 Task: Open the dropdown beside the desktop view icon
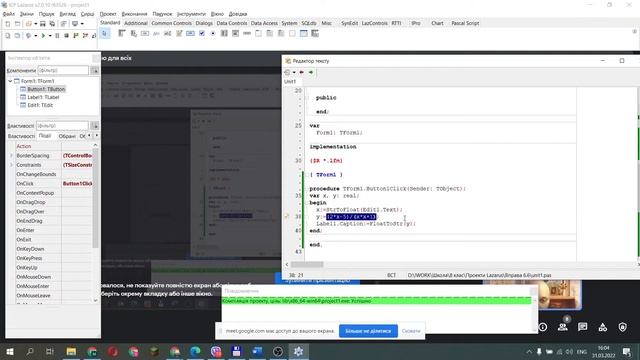point(82,24)
